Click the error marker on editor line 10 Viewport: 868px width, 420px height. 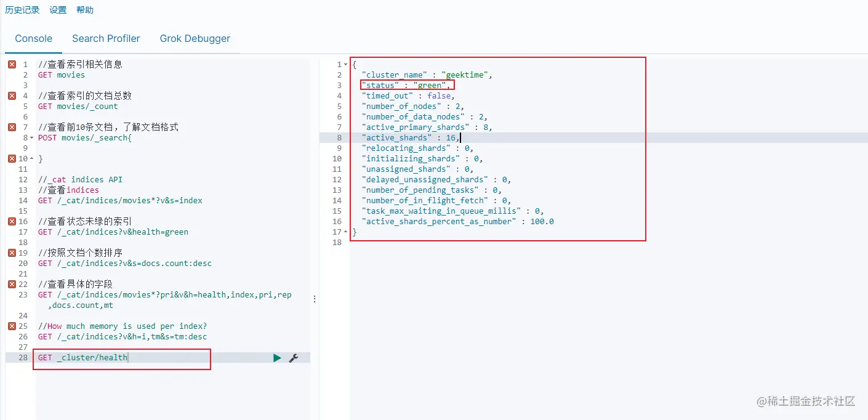click(x=12, y=159)
